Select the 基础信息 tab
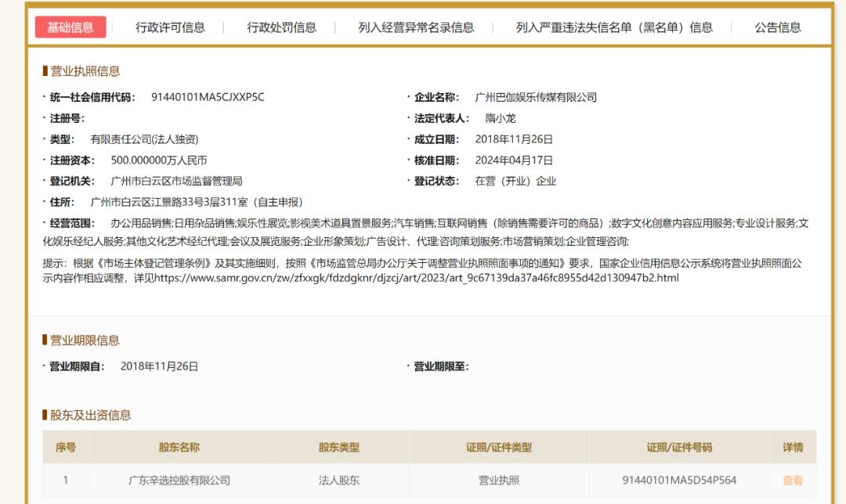846x504 pixels. (x=70, y=27)
